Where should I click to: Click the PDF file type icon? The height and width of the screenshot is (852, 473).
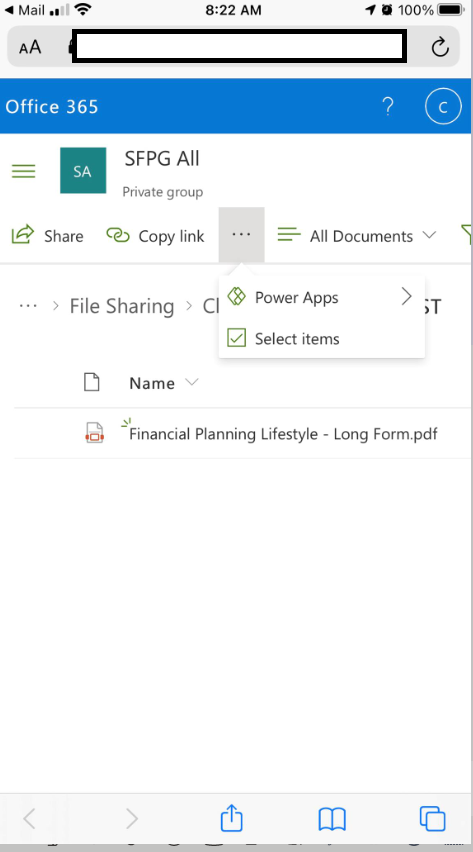tap(95, 433)
